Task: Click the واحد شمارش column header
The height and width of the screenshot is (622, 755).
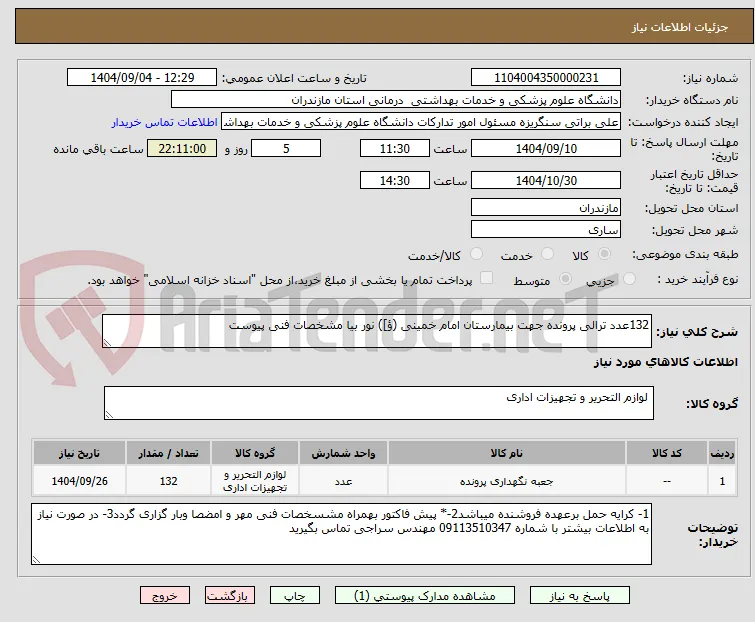Action: coord(343,454)
